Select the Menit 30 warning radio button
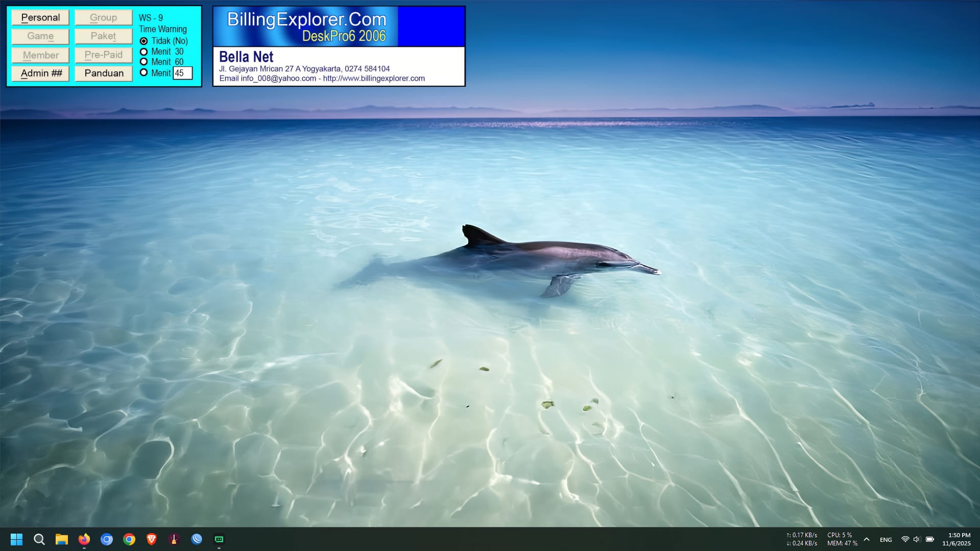This screenshot has width=980, height=551. click(x=144, y=52)
